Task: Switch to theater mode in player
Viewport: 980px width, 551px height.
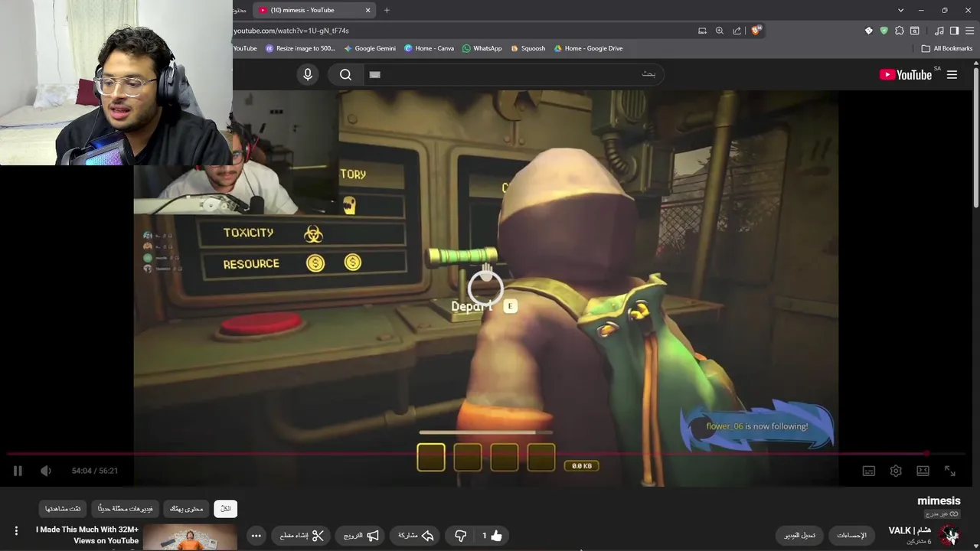Action: [923, 471]
